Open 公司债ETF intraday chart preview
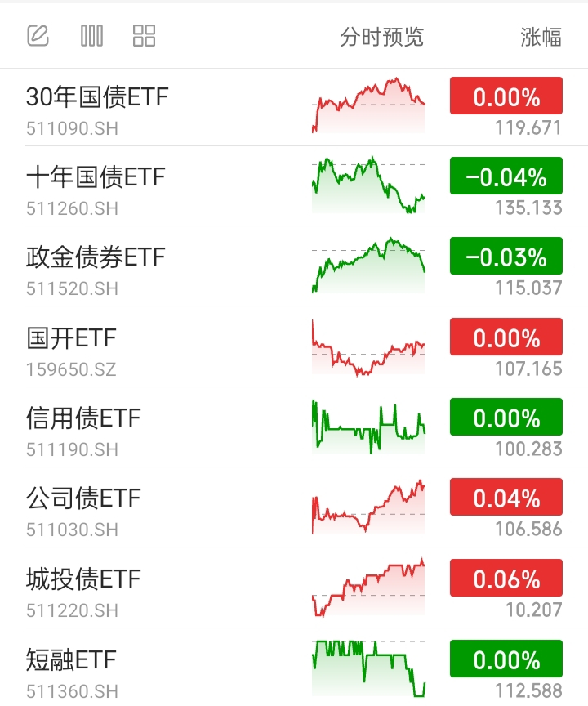588x706 pixels. point(368,507)
